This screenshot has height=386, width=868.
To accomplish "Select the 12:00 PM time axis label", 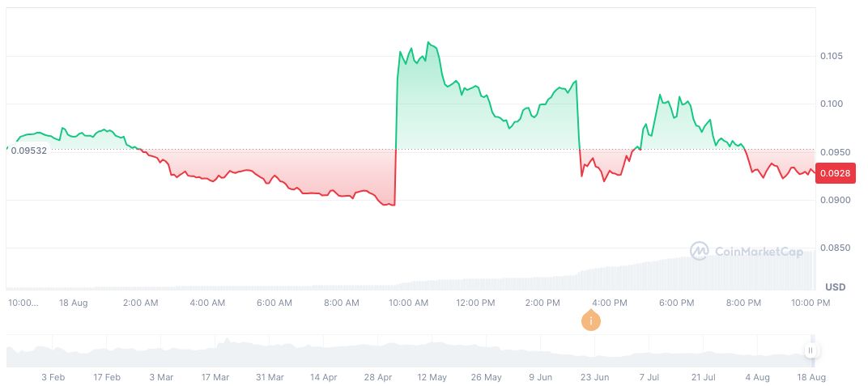I will click(x=475, y=303).
